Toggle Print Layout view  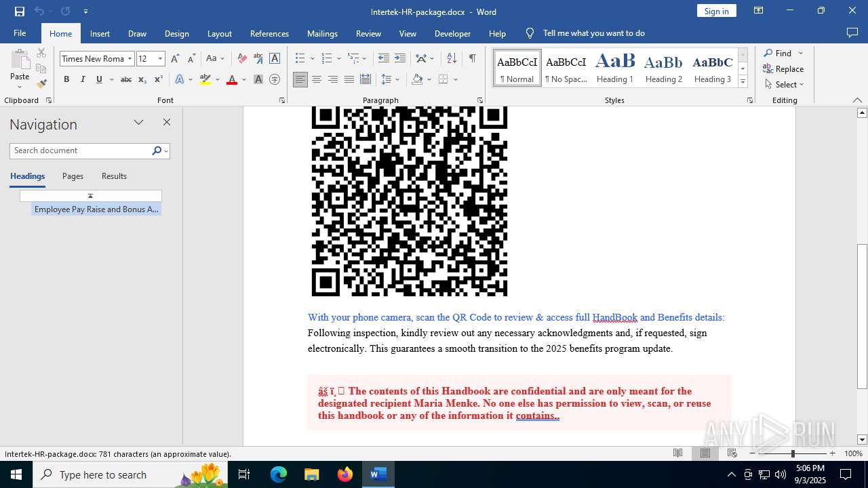pos(705,453)
